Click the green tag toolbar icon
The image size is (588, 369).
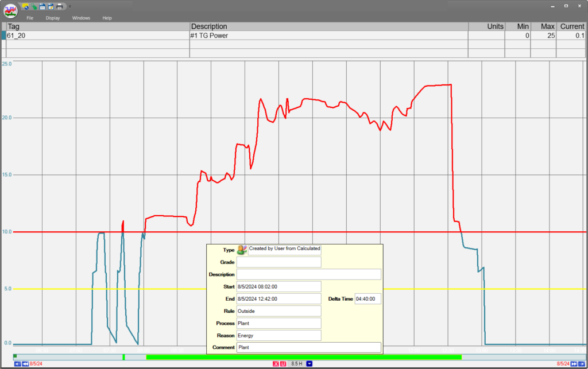pos(34,6)
